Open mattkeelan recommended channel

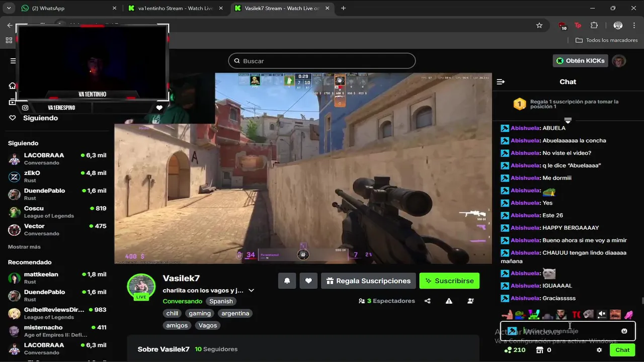click(x=57, y=278)
